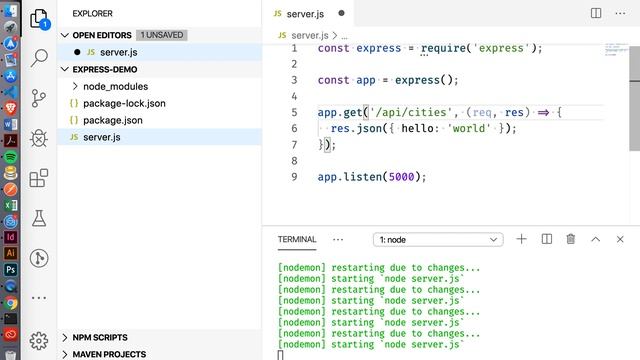640x360 pixels.
Task: Open InDesign from the dock
Action: [x=11, y=237]
